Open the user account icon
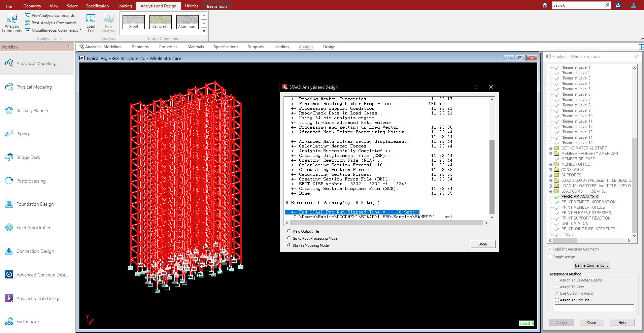644x333 pixels. click(x=633, y=5)
